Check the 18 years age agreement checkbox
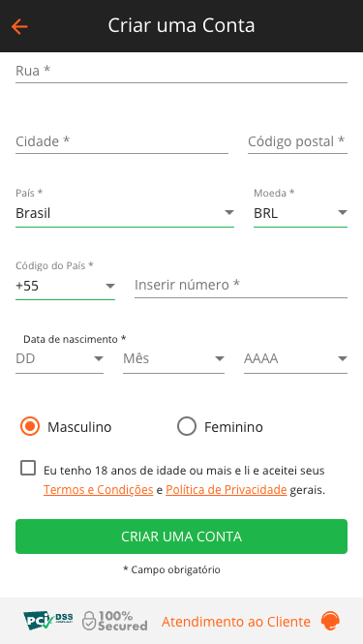This screenshot has height=644, width=363. coord(28,468)
